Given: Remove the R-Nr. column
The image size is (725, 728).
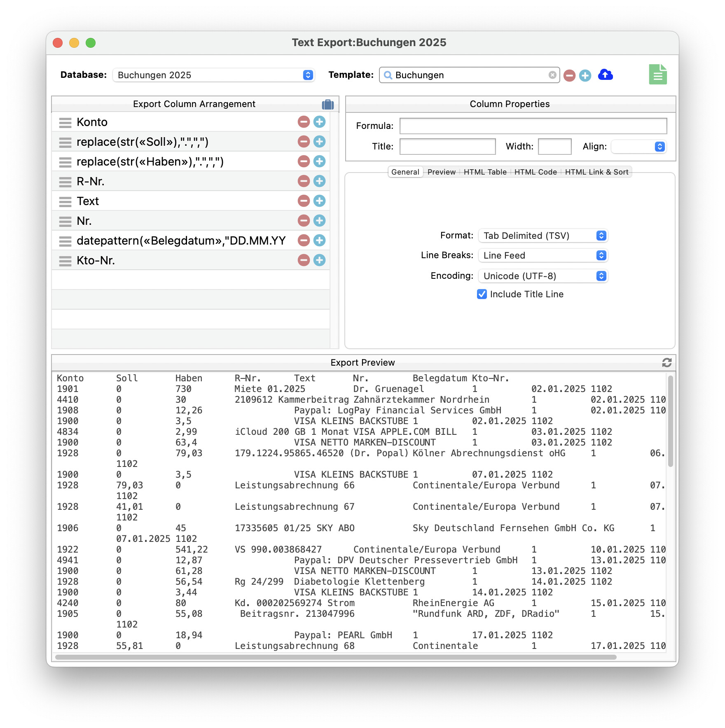Looking at the screenshot, I should [x=304, y=181].
